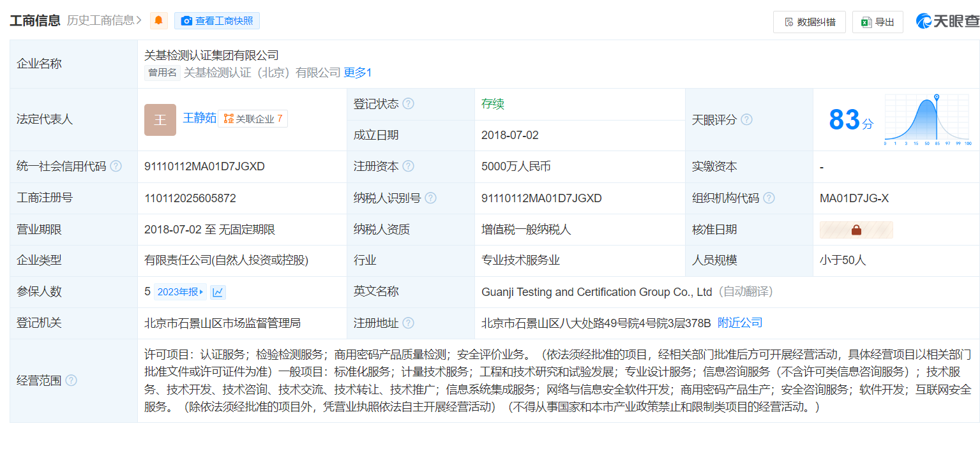Click the 工商信息 section heading
This screenshot has width=980, height=449.
click(35, 20)
